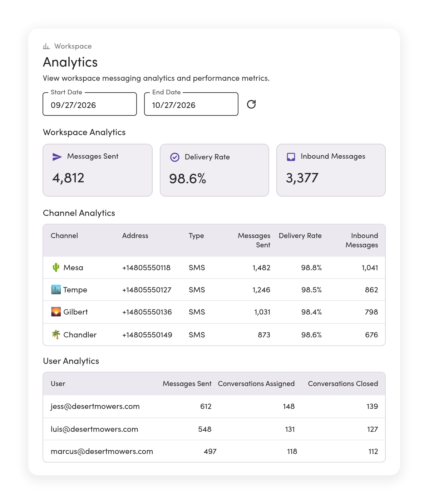Select the Mesa channel name
This screenshot has width=429, height=504.
[73, 267]
